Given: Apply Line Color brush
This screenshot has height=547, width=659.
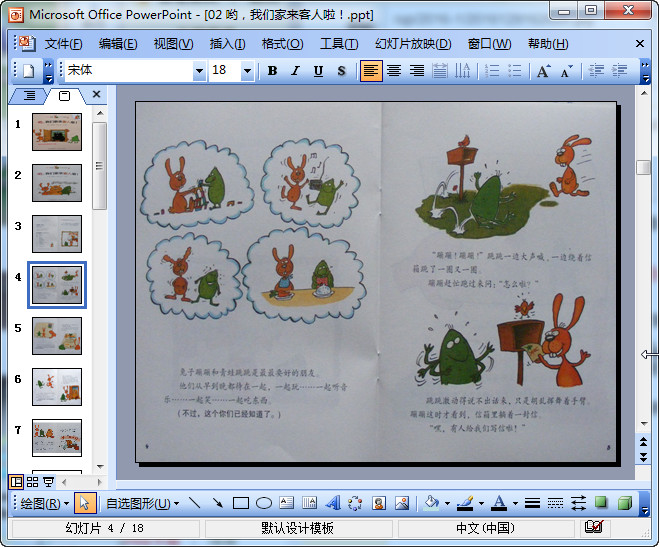Looking at the screenshot, I should tap(465, 503).
